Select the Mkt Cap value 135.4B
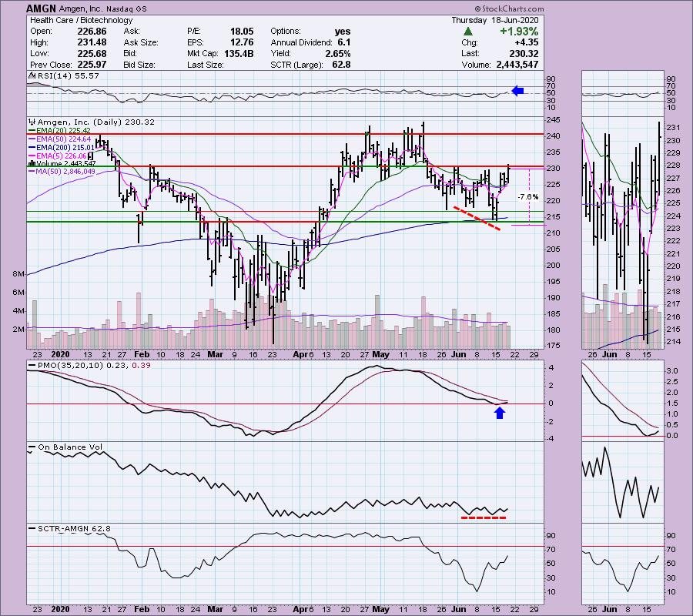 pos(238,53)
